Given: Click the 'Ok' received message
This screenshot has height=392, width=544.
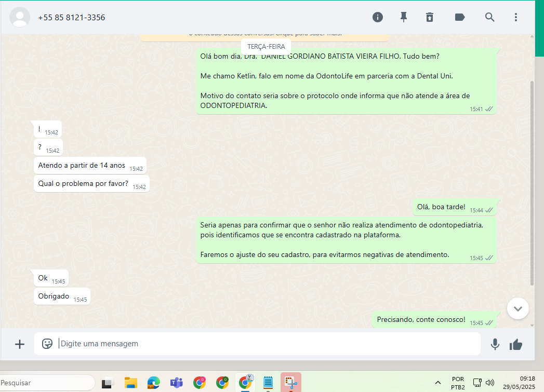Looking at the screenshot, I should [x=51, y=278].
